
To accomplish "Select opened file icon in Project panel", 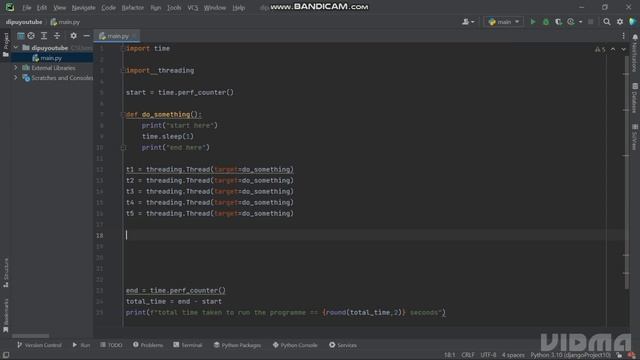I will tap(31, 36).
